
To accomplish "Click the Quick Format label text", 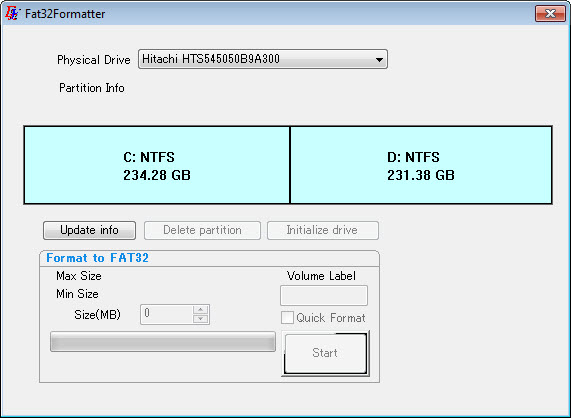I will pyautogui.click(x=331, y=318).
